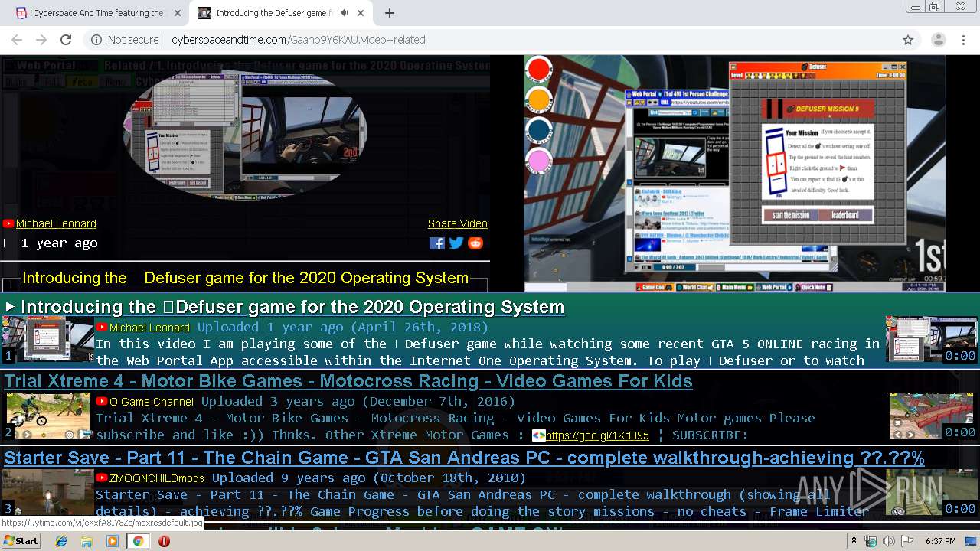Screen dimensions: 980x551
Task: Select 'Uploaded 3 years ago (December 7th, 2016)' text
Action: click(358, 401)
